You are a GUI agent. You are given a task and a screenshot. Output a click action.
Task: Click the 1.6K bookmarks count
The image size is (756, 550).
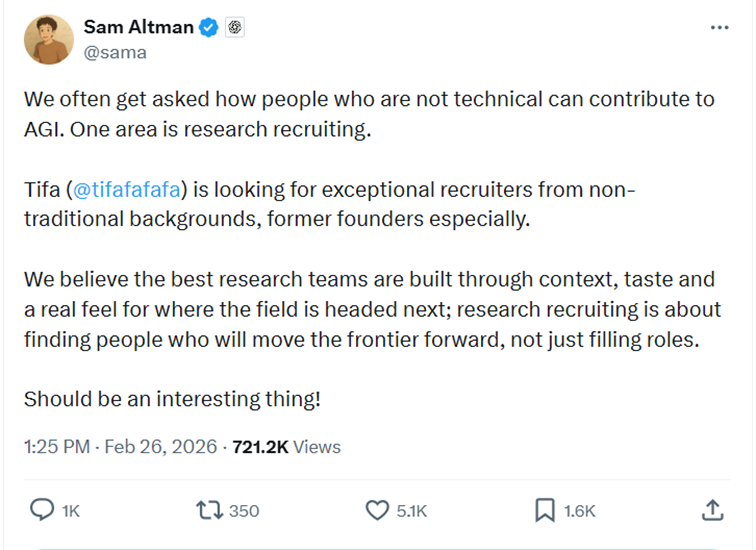[x=579, y=511]
